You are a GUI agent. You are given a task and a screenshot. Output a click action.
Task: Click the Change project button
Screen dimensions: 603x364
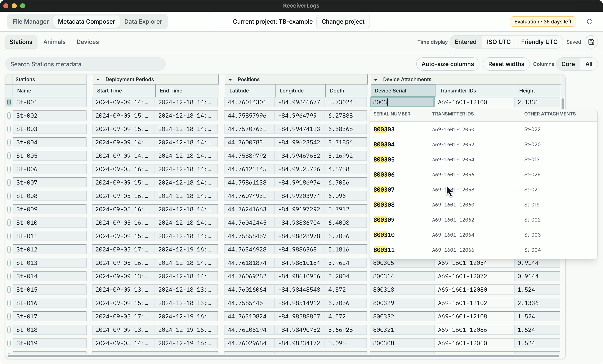click(x=343, y=22)
